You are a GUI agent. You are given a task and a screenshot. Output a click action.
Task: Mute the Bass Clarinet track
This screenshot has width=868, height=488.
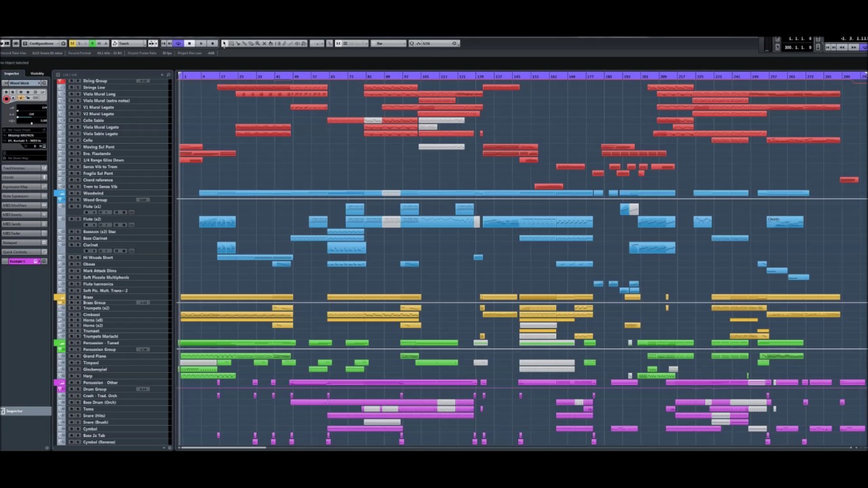(x=72, y=238)
